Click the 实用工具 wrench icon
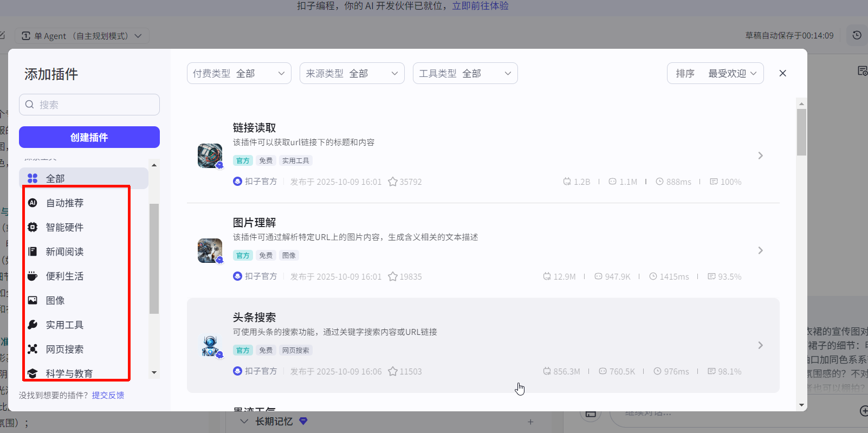The height and width of the screenshot is (433, 868). (x=33, y=325)
